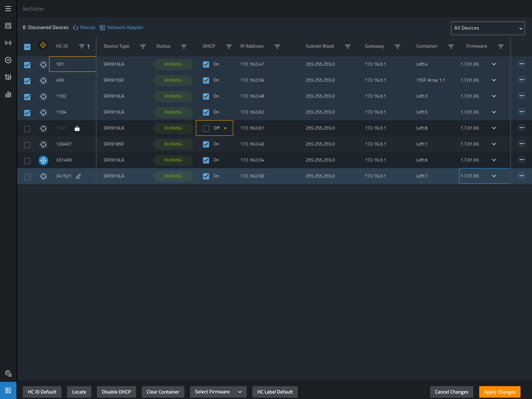Expand firmware dropdown for device 126407
532x399 pixels.
point(494,144)
